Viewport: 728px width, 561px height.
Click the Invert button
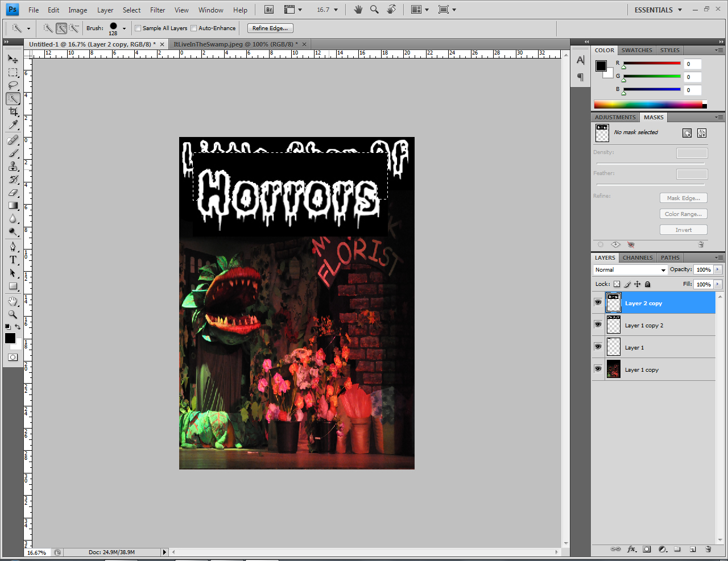point(684,230)
